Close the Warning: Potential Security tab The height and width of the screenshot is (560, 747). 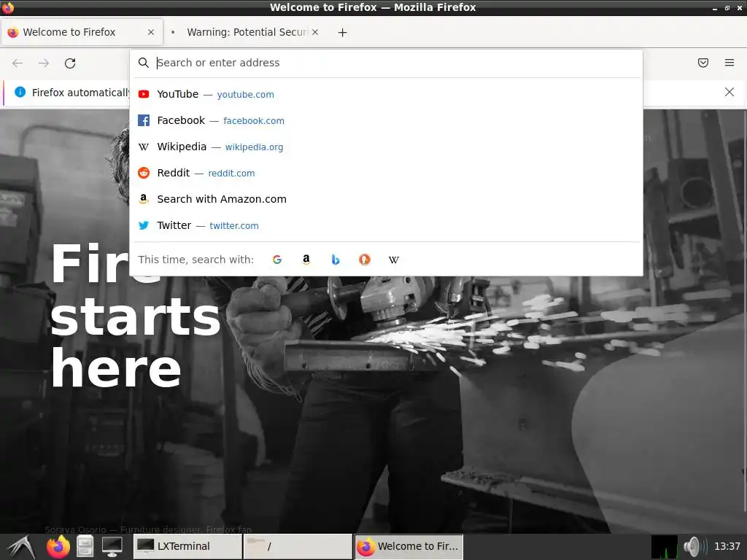[x=315, y=32]
